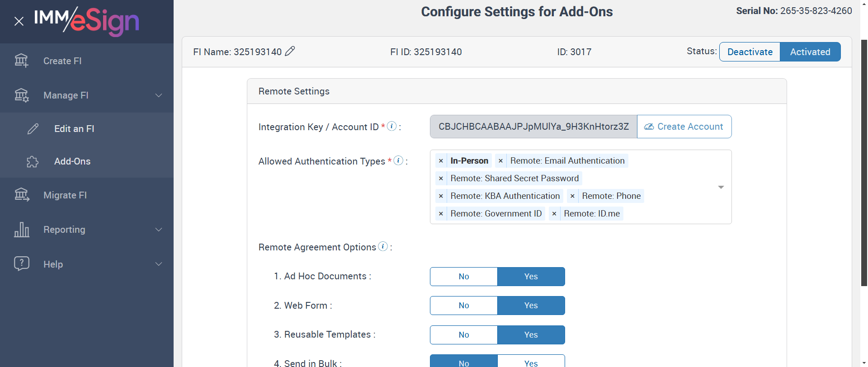868x367 pixels.
Task: Select the Reporting menu item
Action: (64, 230)
